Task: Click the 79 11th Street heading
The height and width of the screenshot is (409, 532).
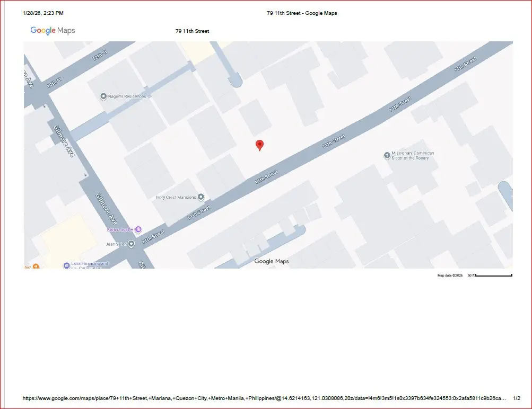Action: click(192, 31)
